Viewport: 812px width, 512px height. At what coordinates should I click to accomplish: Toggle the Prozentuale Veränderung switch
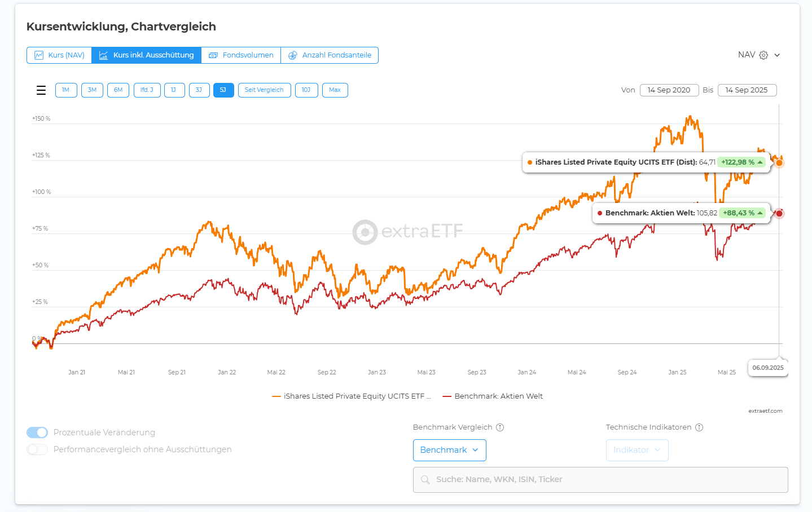pyautogui.click(x=37, y=432)
